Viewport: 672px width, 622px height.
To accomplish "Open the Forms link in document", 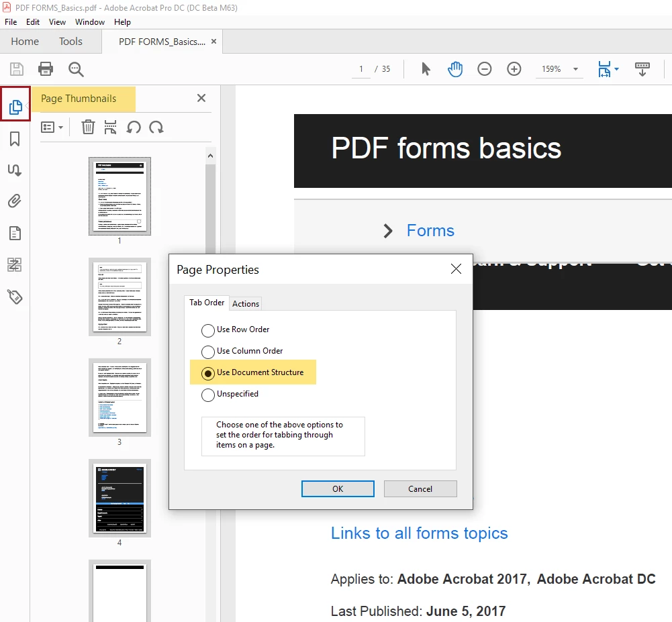I will click(430, 230).
